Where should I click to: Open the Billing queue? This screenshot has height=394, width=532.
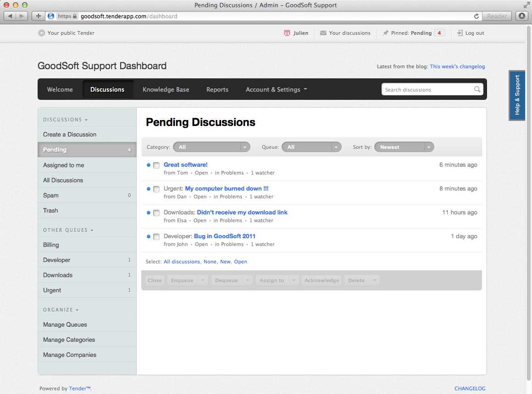(87, 245)
